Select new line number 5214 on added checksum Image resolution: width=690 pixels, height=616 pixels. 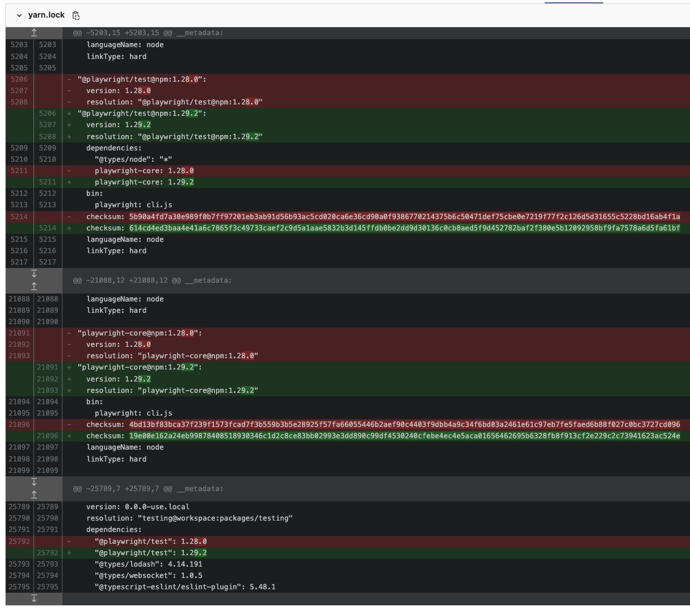coord(48,228)
